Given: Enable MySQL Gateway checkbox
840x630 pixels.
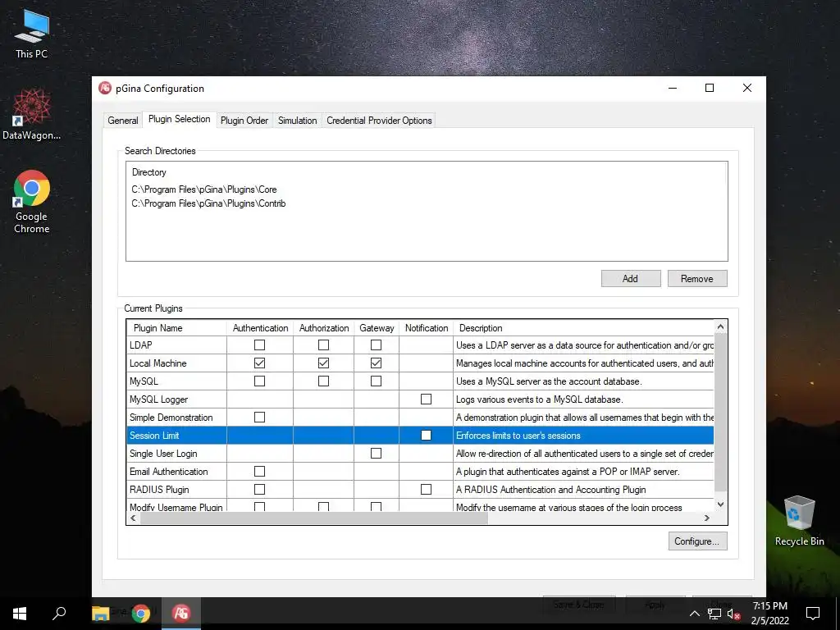Looking at the screenshot, I should click(376, 381).
